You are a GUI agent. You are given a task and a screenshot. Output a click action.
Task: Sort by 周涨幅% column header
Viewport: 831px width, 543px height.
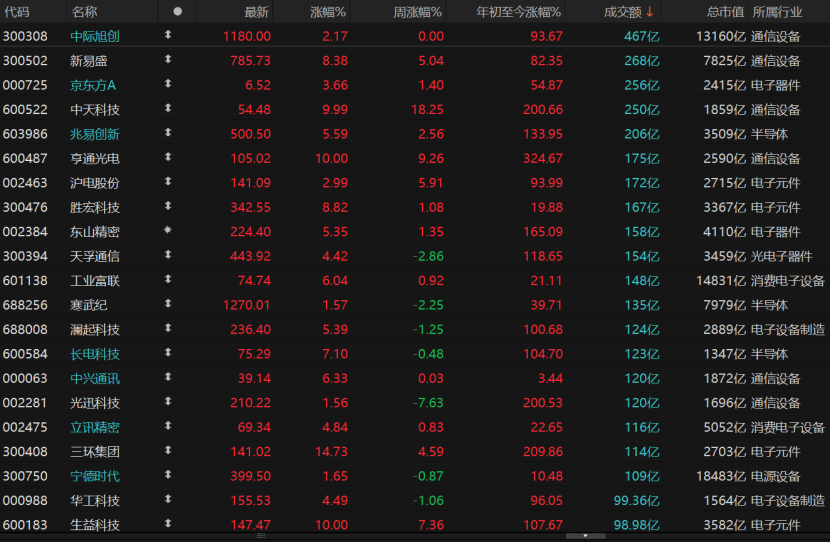(418, 12)
